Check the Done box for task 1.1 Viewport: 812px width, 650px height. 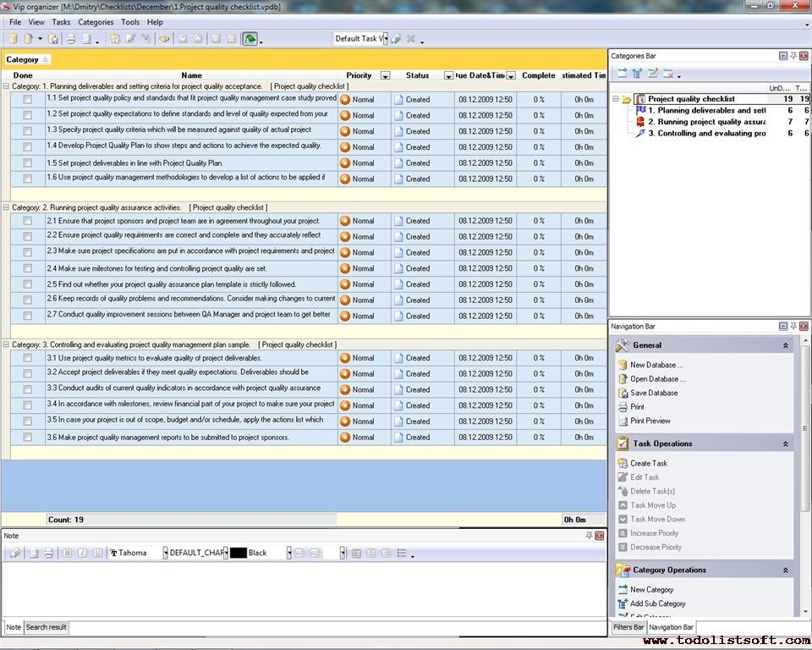pyautogui.click(x=27, y=99)
